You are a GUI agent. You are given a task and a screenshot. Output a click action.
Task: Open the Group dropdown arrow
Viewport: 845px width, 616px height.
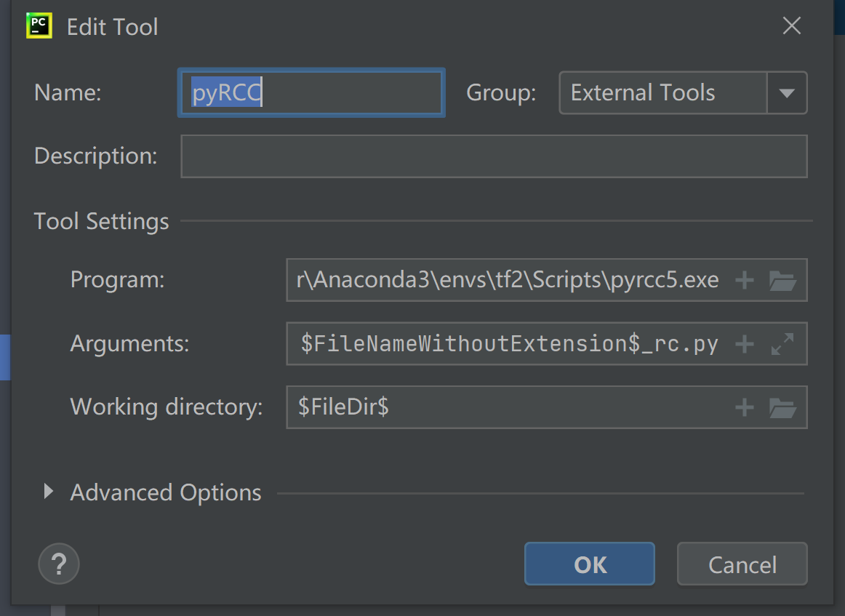tap(787, 93)
